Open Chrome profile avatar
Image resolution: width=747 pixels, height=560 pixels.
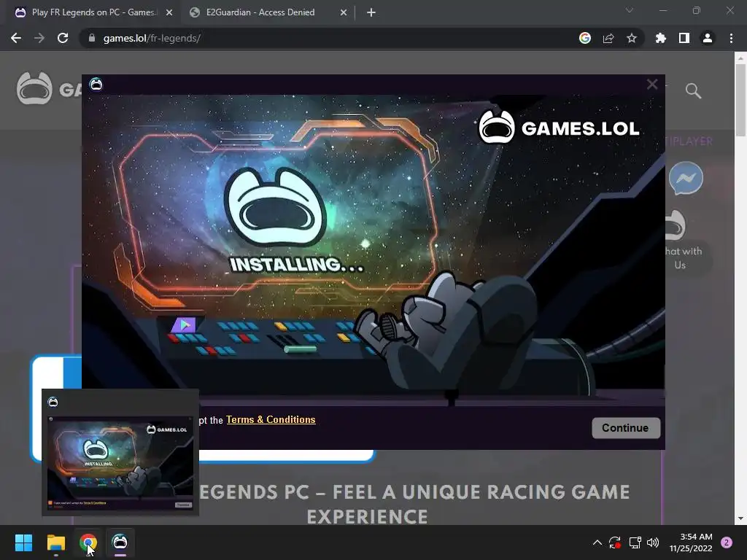pyautogui.click(x=708, y=38)
